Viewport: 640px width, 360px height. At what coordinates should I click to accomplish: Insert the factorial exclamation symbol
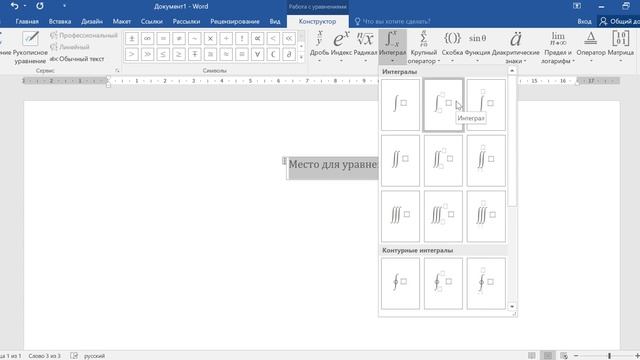click(242, 39)
